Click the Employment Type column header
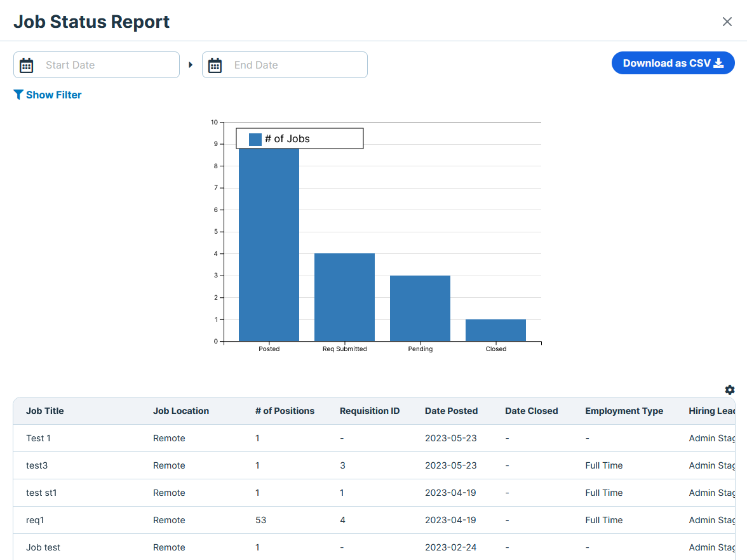This screenshot has height=560, width=747. [624, 411]
